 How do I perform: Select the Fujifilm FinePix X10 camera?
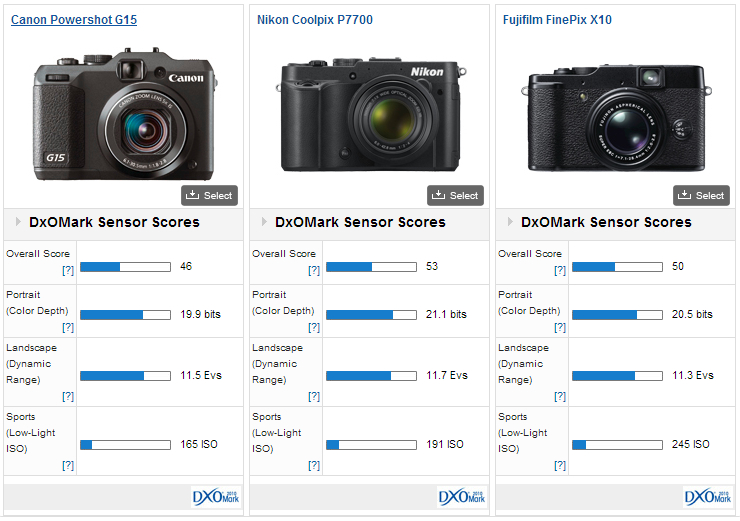pyautogui.click(x=701, y=196)
